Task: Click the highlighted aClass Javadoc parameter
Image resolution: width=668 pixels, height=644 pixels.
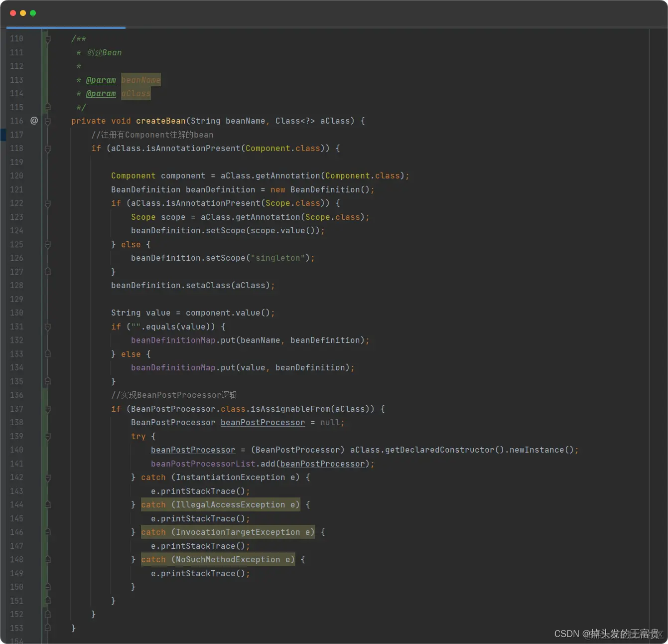Action: [136, 94]
